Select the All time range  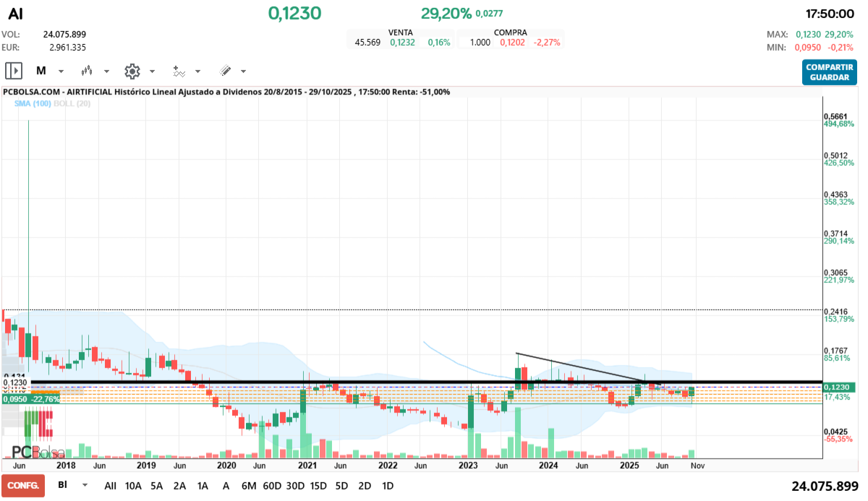point(110,486)
